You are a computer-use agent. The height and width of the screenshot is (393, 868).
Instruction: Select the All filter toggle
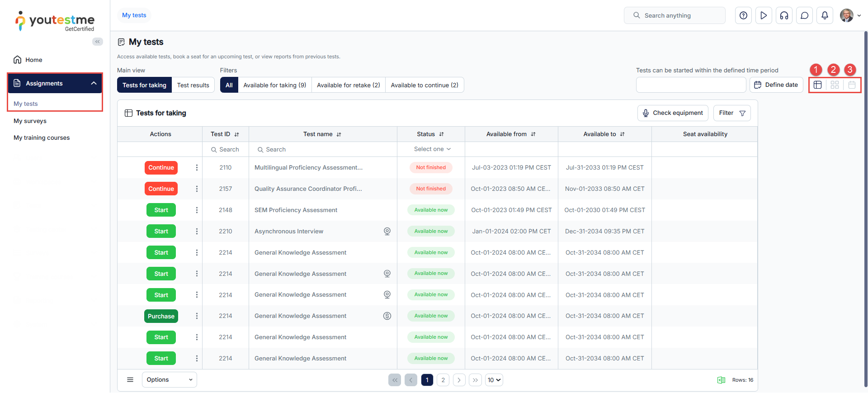coord(229,85)
